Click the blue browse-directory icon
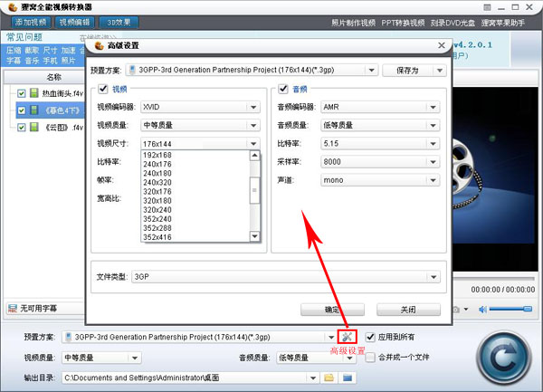The height and width of the screenshot is (392, 543). [x=348, y=378]
